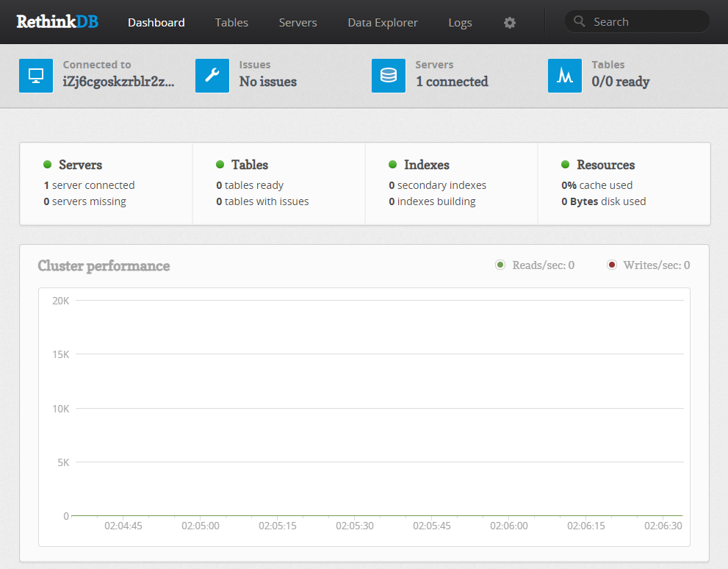Image resolution: width=728 pixels, height=569 pixels.
Task: Click the wrench Issues icon
Action: [x=212, y=76]
